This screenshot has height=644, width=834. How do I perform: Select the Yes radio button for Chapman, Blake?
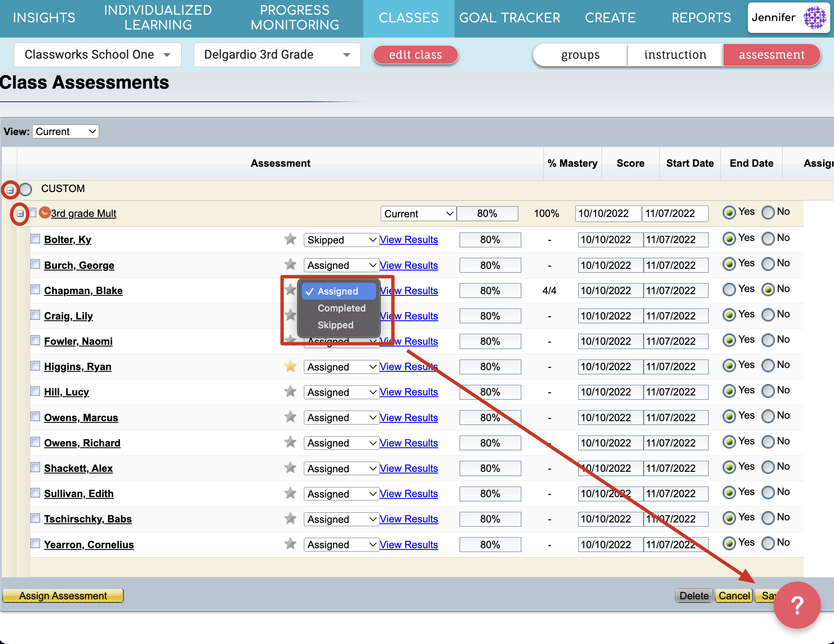coord(729,289)
